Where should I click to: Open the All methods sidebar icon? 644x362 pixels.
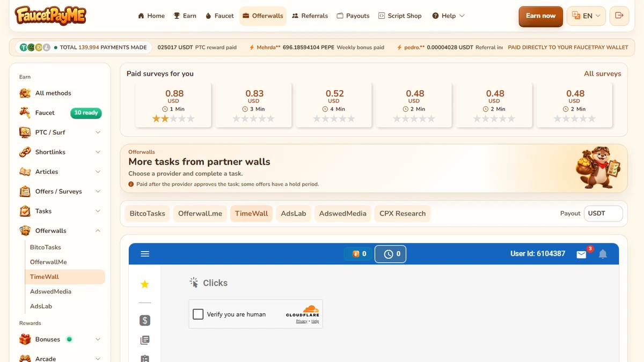tap(25, 93)
